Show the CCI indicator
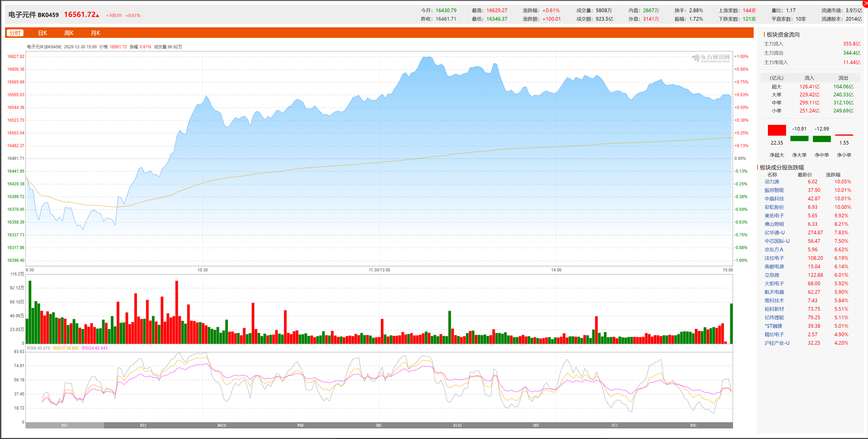Screen dimensions: 868x439 point(615,425)
